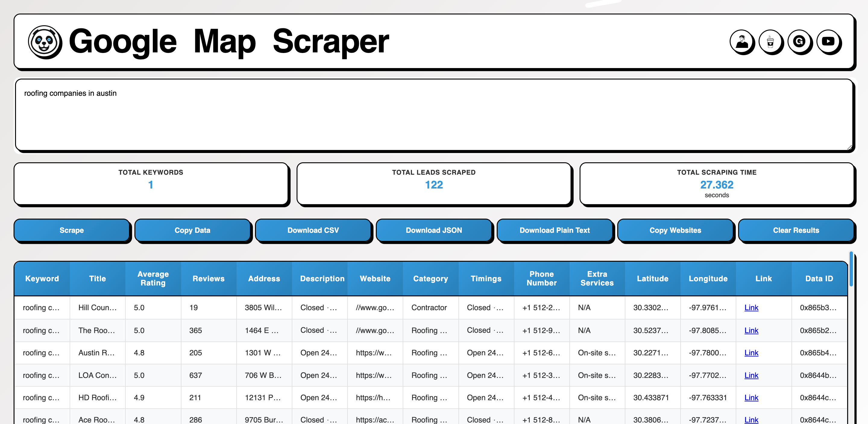Click the Scrape button to start scraping
868x424 pixels.
point(71,230)
